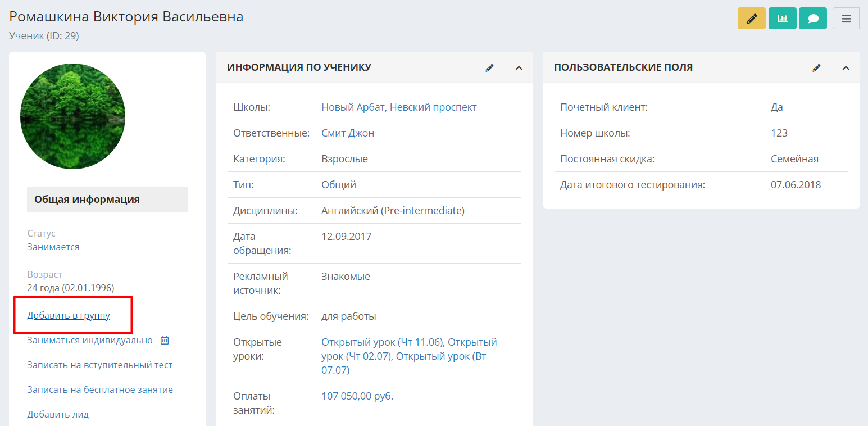The height and width of the screenshot is (426, 868).
Task: Click Заниматься индивидуально link
Action: [x=90, y=340]
